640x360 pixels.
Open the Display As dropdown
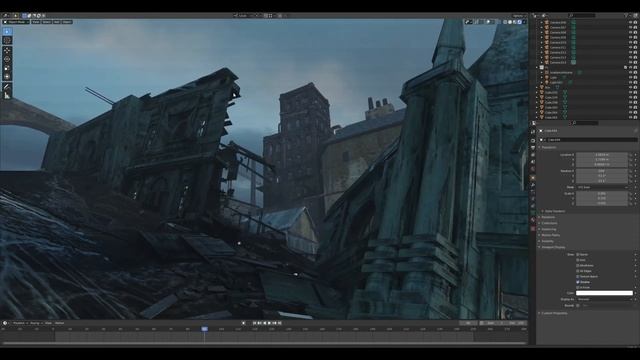604,299
